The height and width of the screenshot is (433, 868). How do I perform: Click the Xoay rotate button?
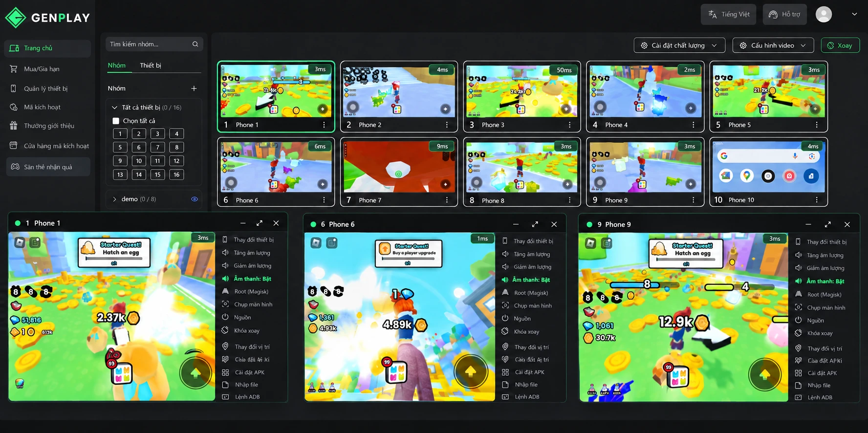click(x=840, y=45)
